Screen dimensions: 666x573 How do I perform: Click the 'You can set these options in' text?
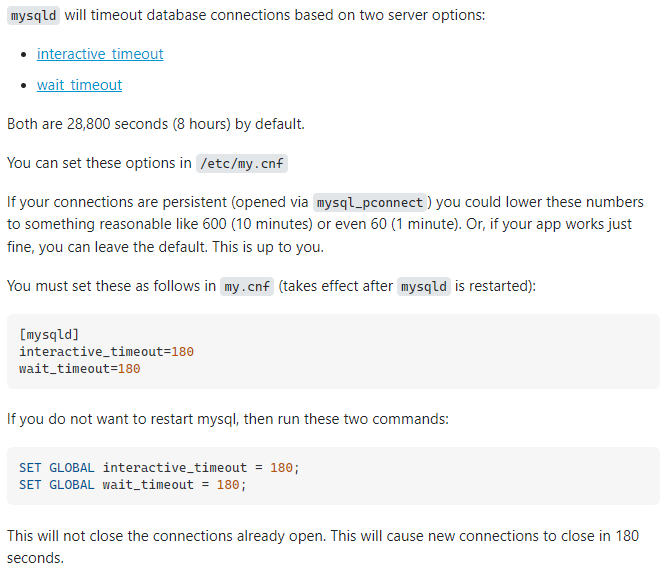[x=99, y=162]
